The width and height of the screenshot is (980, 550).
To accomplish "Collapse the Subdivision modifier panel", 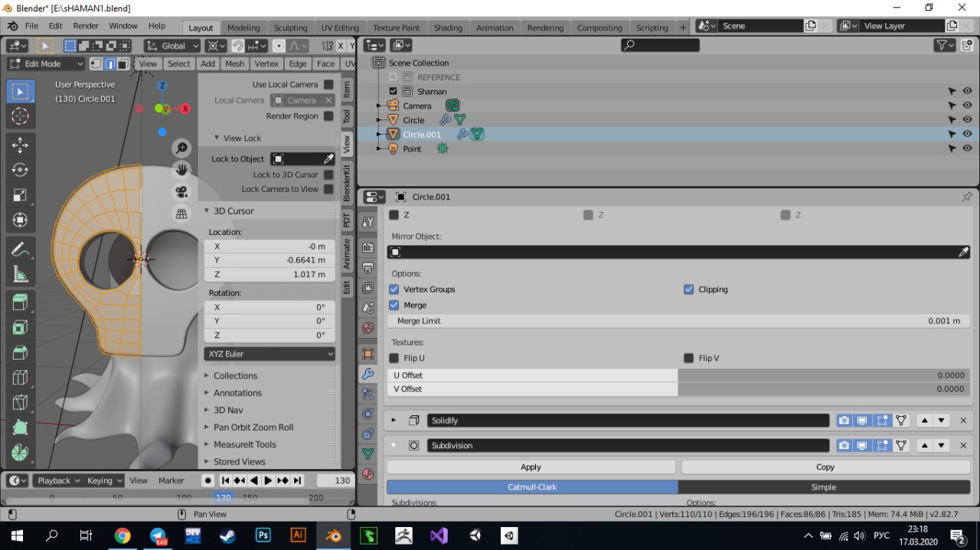I will [x=394, y=445].
